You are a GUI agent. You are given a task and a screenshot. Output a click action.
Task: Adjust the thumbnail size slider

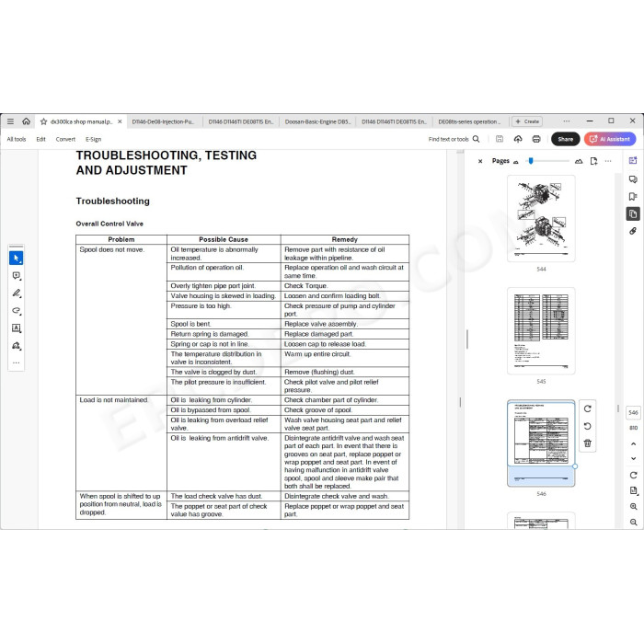pyautogui.click(x=531, y=161)
